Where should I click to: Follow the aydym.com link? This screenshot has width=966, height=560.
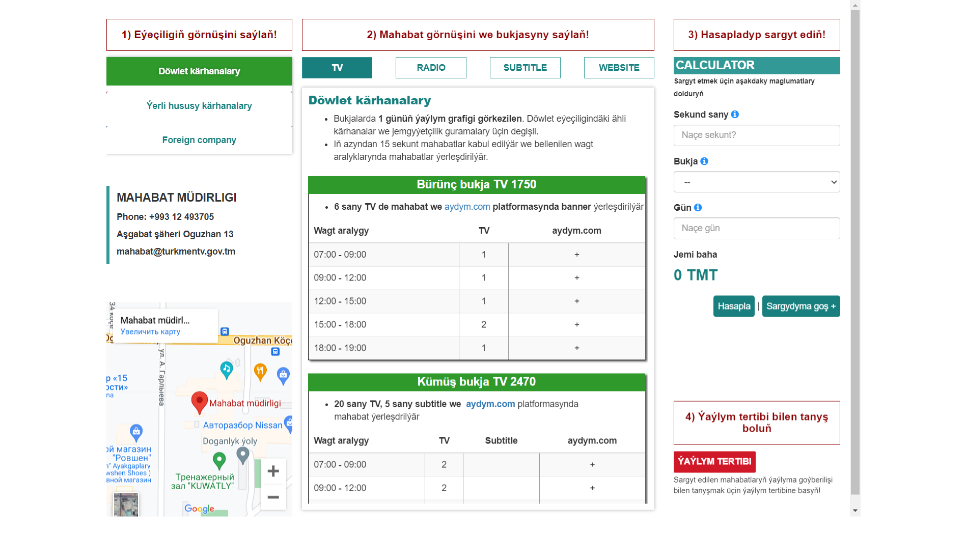pos(467,207)
